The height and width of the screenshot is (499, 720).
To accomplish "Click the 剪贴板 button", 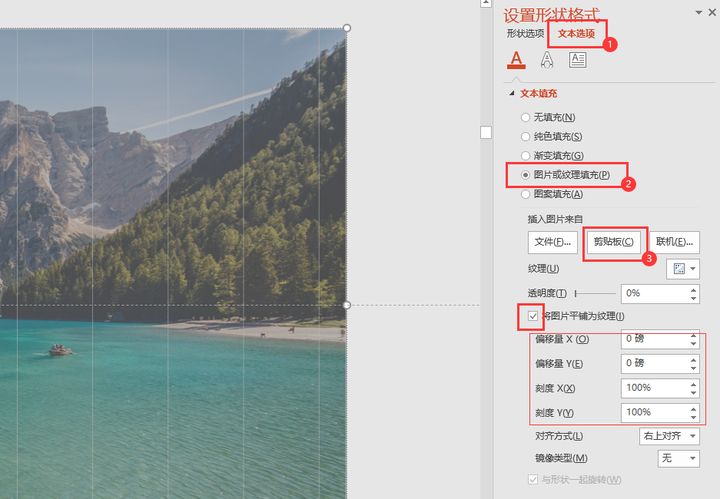I will pos(613,241).
